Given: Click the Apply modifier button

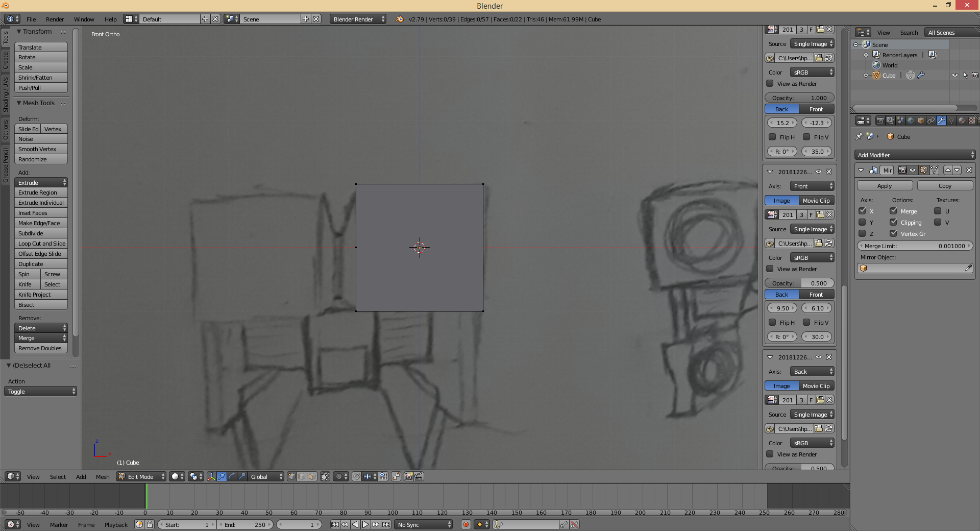Looking at the screenshot, I should point(885,186).
